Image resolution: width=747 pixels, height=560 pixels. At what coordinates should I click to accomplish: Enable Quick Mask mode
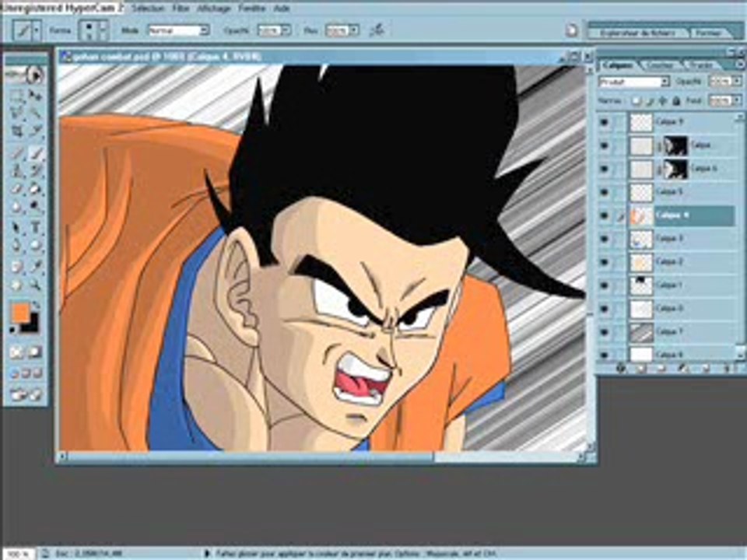coord(34,352)
